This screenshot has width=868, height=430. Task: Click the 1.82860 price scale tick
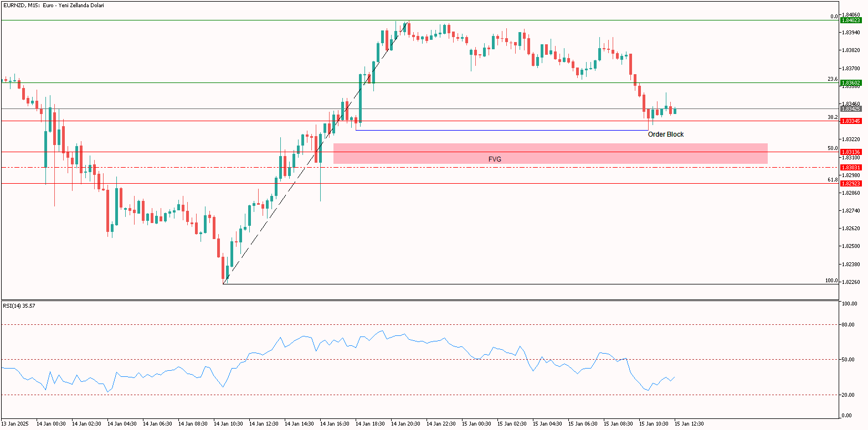point(851,193)
